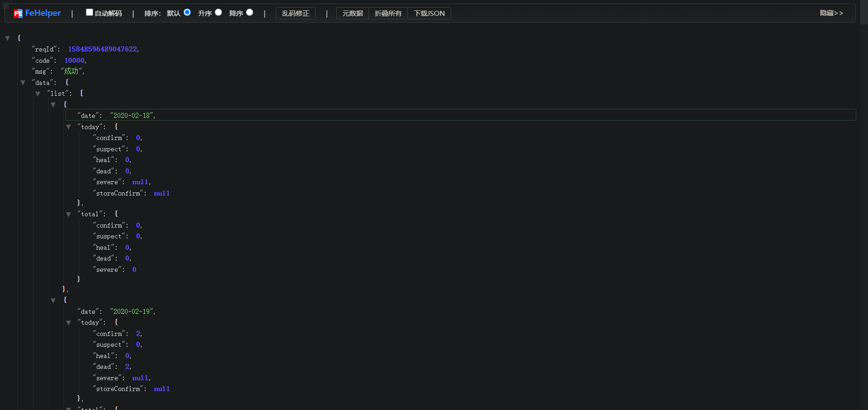The height and width of the screenshot is (410, 868).
Task: Click "suspect" key in 2020-02-18 total
Action: 109,236
